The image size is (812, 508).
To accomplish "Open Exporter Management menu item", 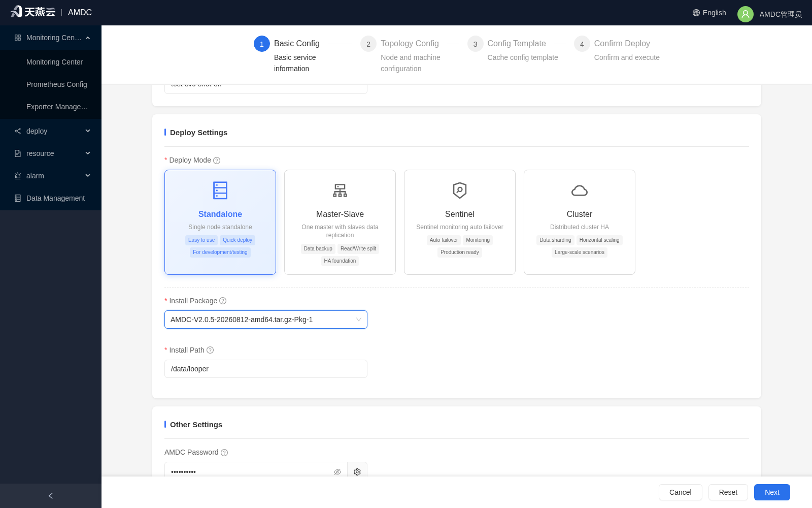I will click(x=51, y=107).
